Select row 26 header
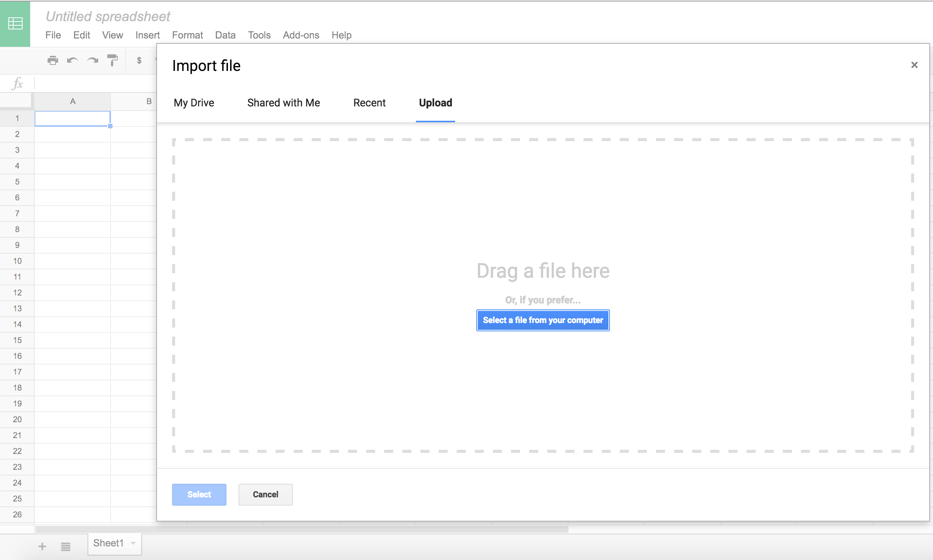The image size is (933, 560). 17,515
